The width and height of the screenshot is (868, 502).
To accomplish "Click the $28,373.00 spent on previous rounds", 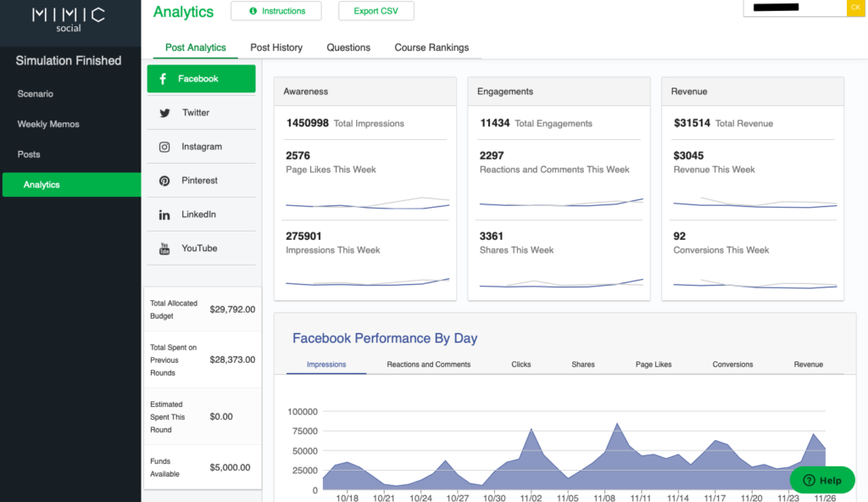I will [x=232, y=360].
